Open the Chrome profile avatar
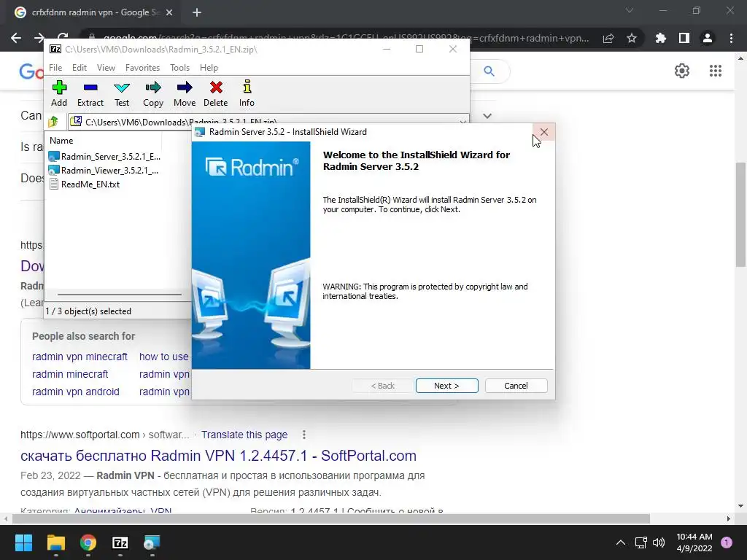Viewport: 747px width, 560px height. tap(708, 38)
